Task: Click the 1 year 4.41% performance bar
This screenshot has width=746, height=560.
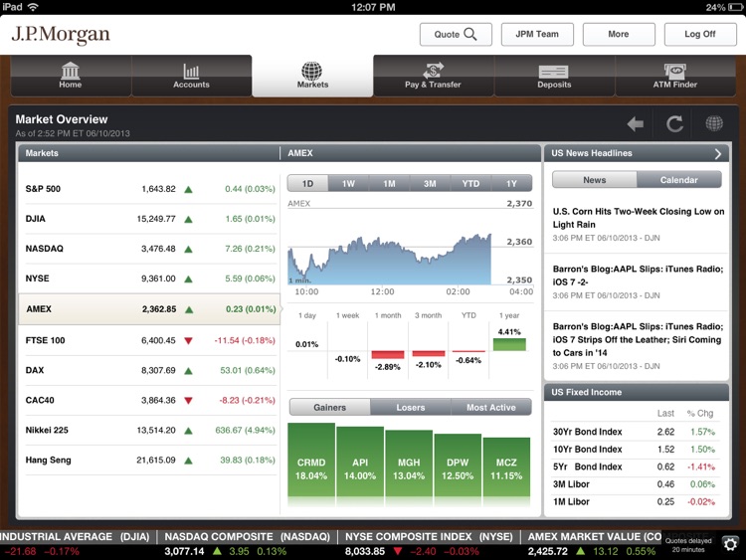Action: pyautogui.click(x=509, y=344)
